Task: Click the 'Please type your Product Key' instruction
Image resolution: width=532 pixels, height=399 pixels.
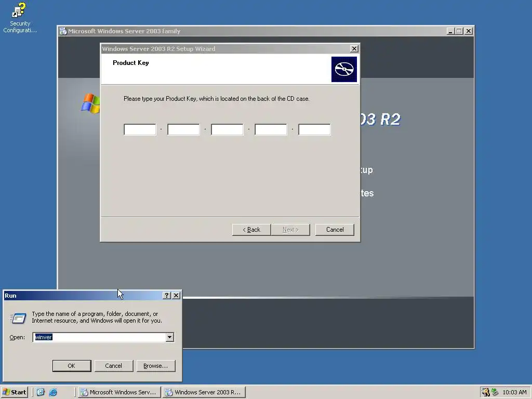Action: [217, 99]
